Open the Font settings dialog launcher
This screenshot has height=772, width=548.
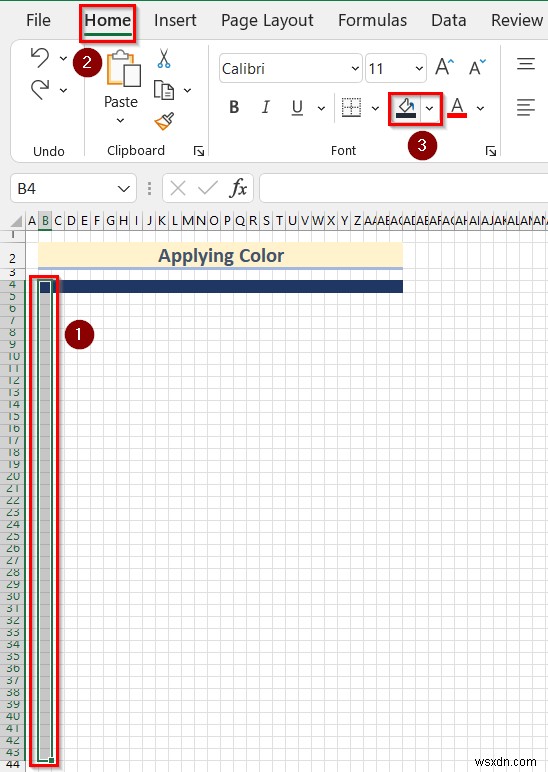(x=490, y=151)
